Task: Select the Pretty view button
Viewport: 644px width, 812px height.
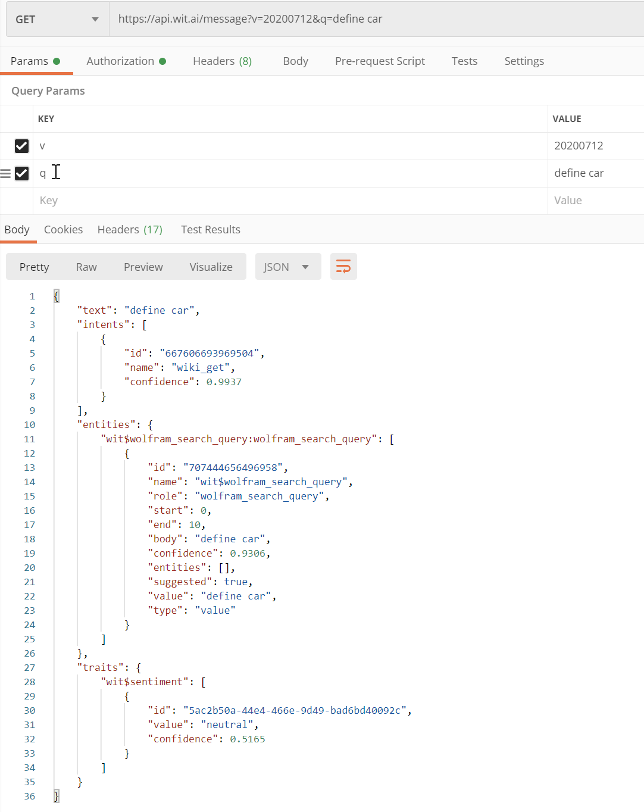Action: [x=34, y=267]
